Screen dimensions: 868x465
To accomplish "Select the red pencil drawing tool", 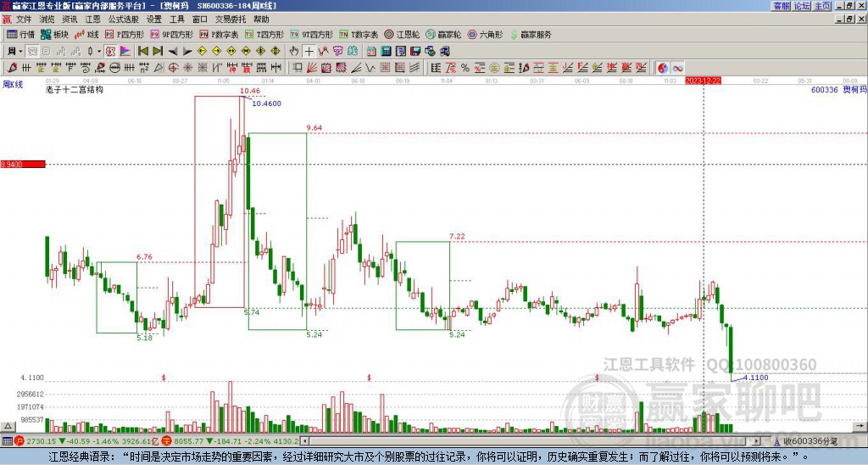I will point(12,68).
